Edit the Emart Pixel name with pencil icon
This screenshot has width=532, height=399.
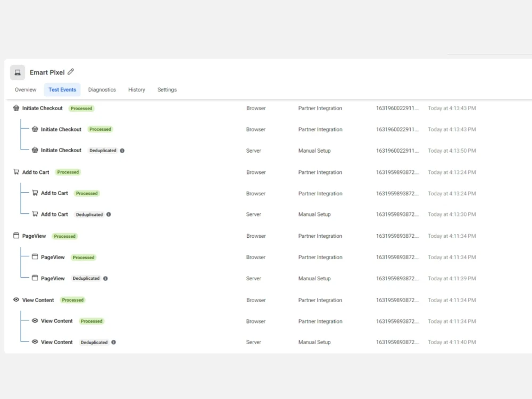coord(71,72)
